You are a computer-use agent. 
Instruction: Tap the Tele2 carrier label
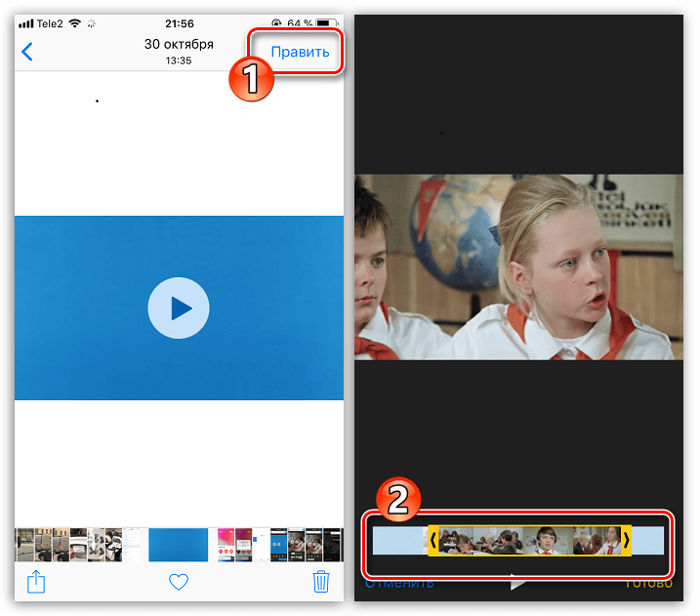tap(50, 23)
